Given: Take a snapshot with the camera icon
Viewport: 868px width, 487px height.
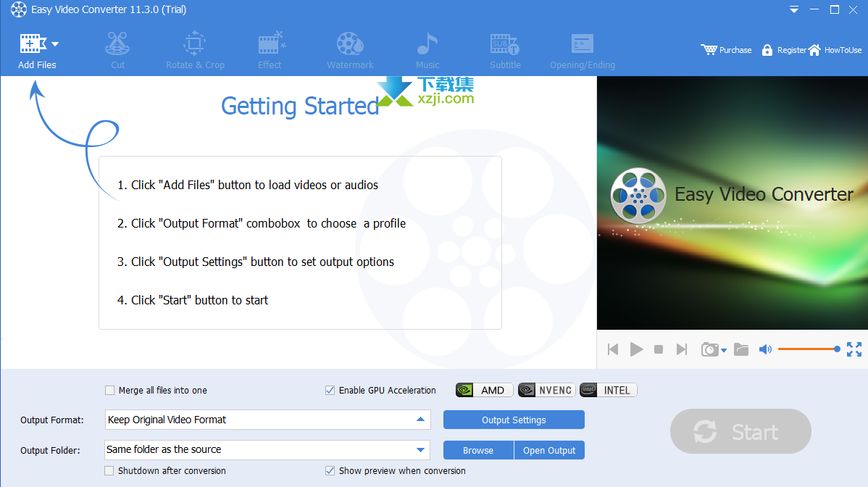Looking at the screenshot, I should coord(709,349).
